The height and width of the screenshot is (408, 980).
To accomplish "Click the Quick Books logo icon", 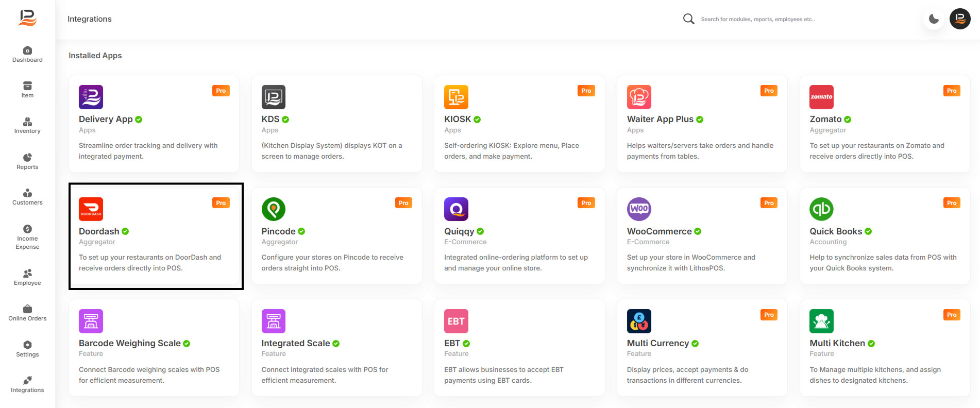I will pyautogui.click(x=821, y=209).
